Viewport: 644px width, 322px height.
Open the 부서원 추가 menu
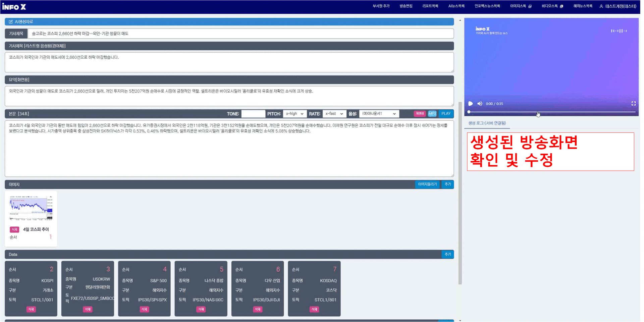coord(381,6)
